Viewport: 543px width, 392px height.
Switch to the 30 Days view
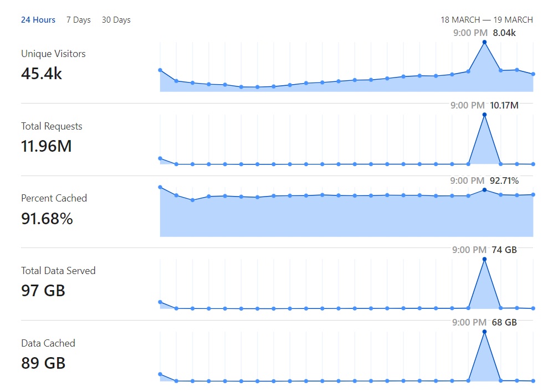[116, 20]
